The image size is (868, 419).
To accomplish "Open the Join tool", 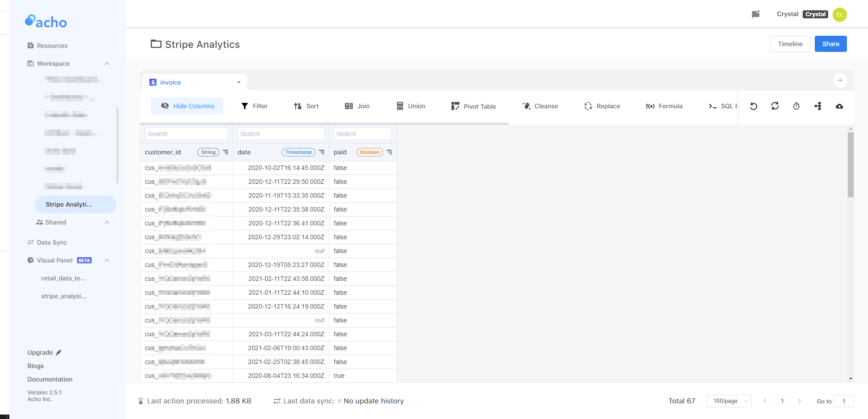I will pos(357,106).
